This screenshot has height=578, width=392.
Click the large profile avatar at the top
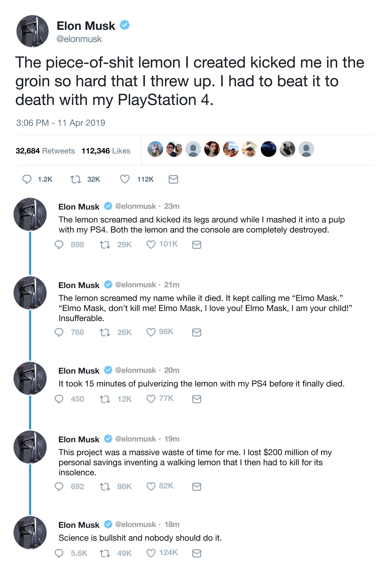point(32,31)
